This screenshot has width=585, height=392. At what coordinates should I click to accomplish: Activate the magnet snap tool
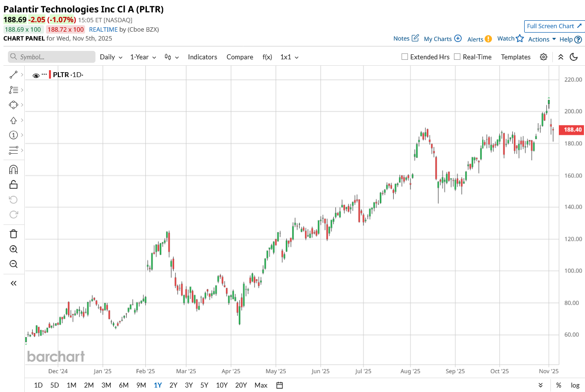click(13, 170)
